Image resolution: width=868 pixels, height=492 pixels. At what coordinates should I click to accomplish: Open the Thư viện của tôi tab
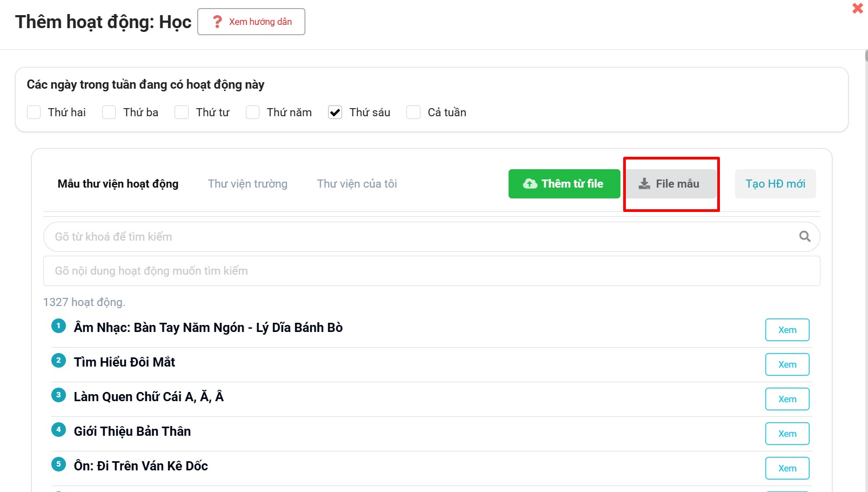coord(357,184)
